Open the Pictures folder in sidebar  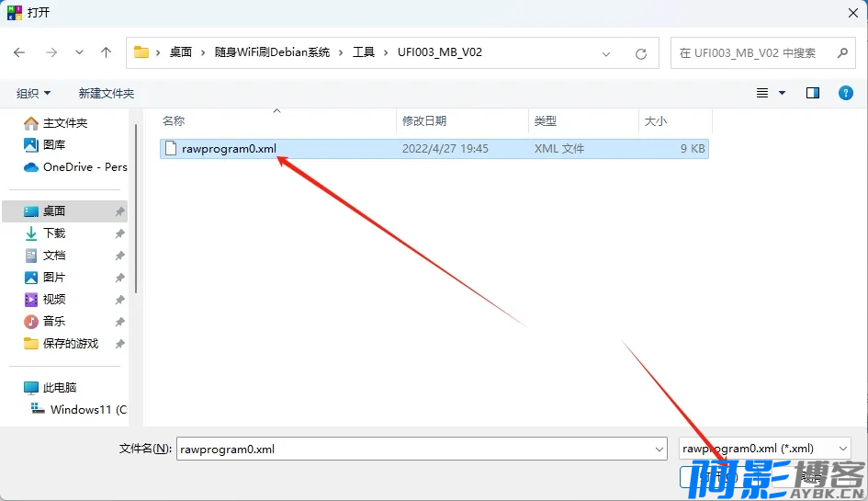(54, 278)
